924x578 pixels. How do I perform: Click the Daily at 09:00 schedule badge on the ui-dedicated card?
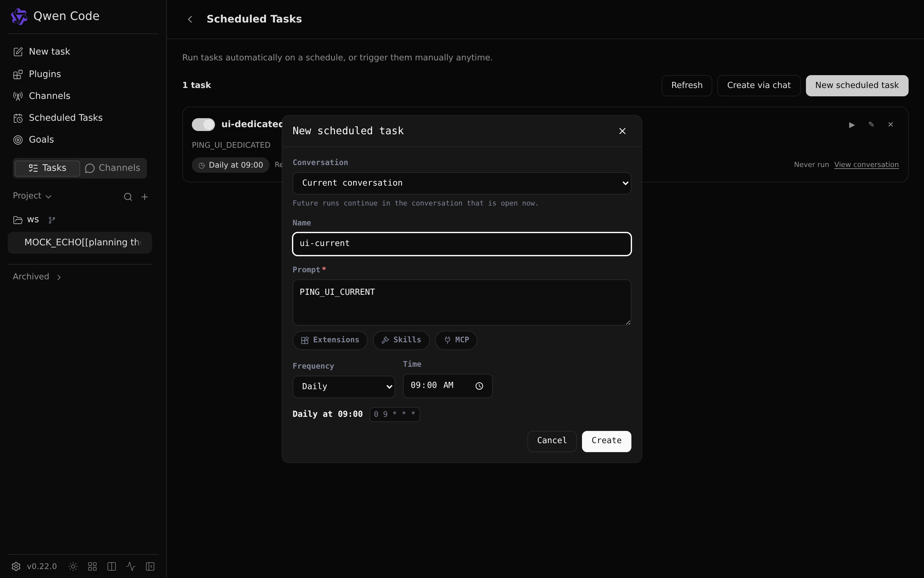[x=231, y=165]
